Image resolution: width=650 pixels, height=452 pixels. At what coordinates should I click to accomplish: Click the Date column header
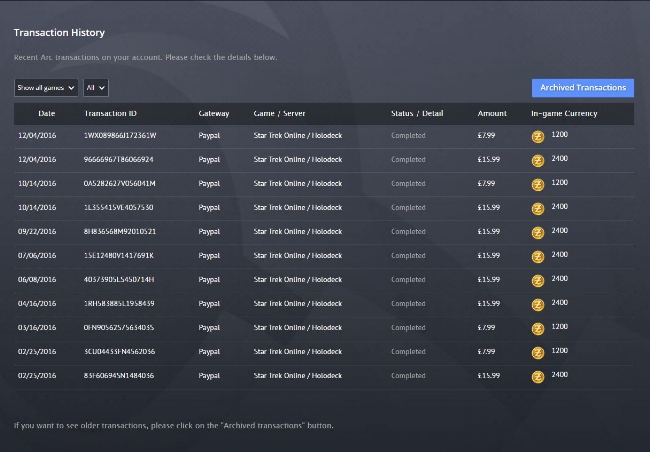point(46,113)
